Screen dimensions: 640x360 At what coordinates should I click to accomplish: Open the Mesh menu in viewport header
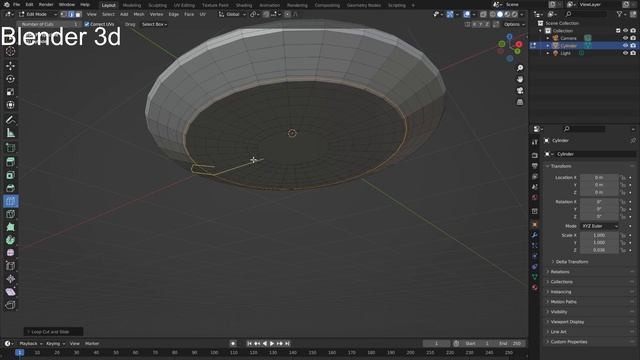(139, 14)
